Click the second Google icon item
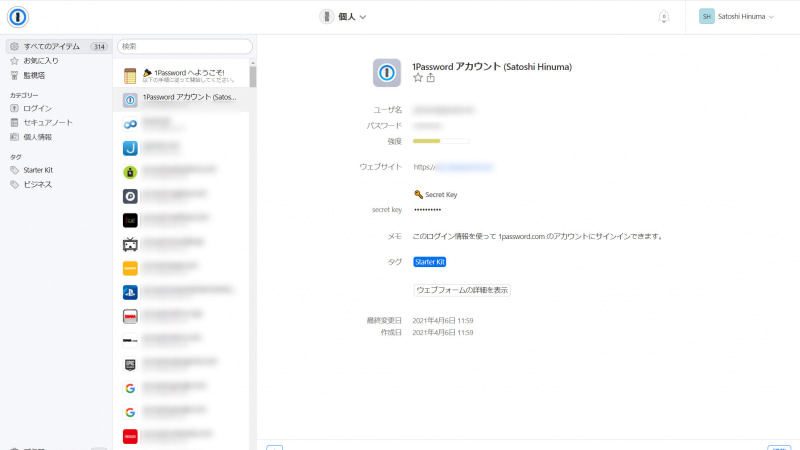This screenshot has height=450, width=800. (130, 413)
